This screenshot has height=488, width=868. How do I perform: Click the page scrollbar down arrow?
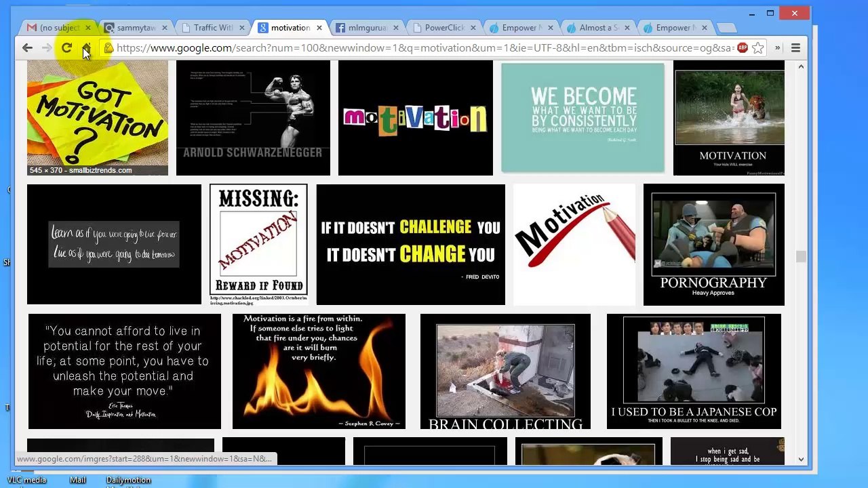(801, 459)
